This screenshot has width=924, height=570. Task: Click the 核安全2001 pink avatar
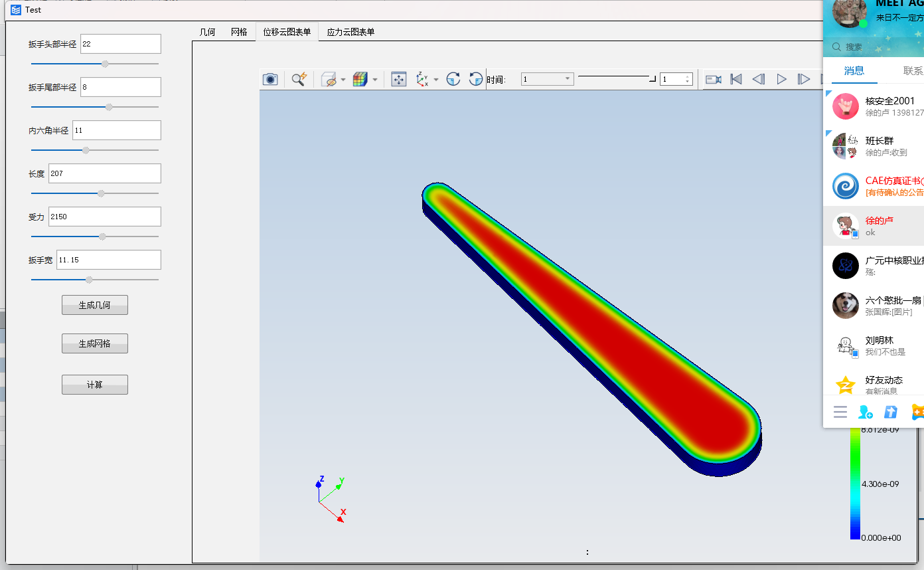(846, 106)
